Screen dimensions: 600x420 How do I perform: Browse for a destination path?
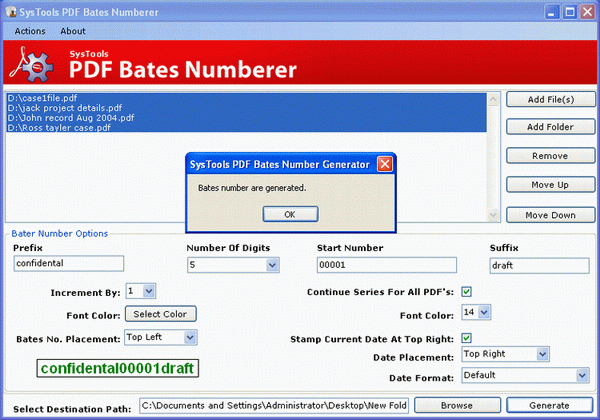tap(455, 405)
